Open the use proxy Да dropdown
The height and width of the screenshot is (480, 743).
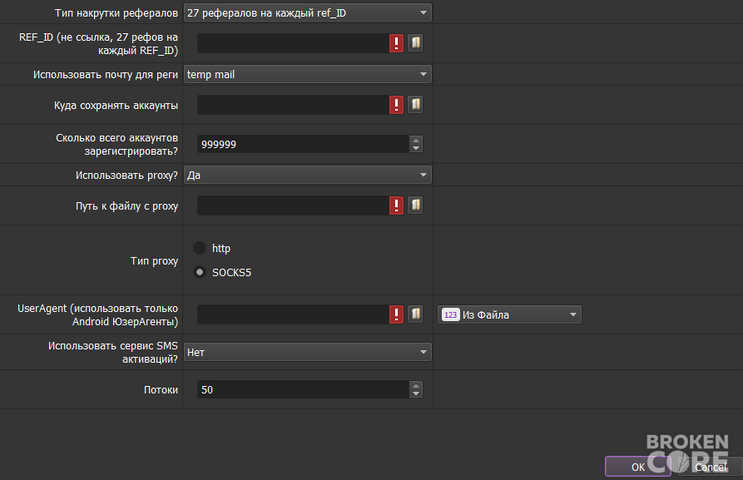click(308, 175)
